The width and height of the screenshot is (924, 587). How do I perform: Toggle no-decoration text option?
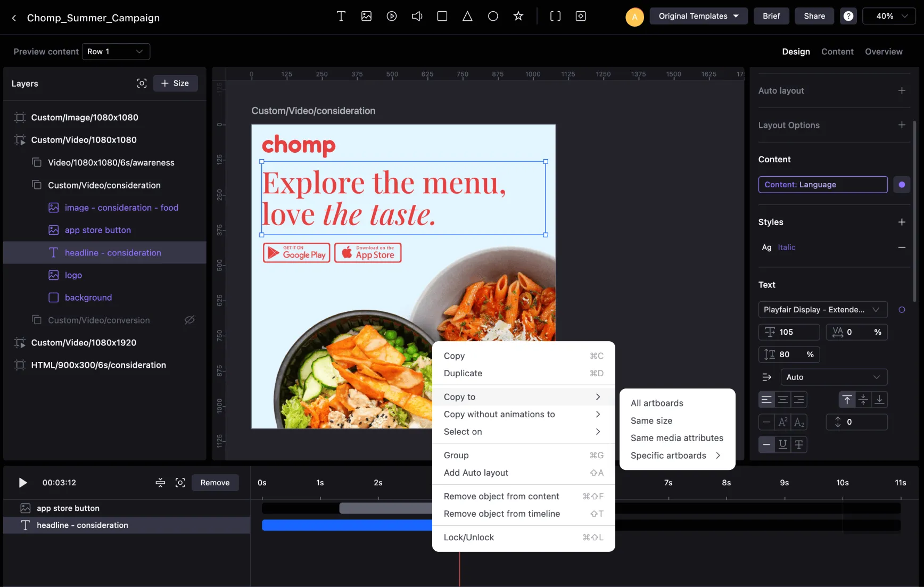[x=766, y=444]
